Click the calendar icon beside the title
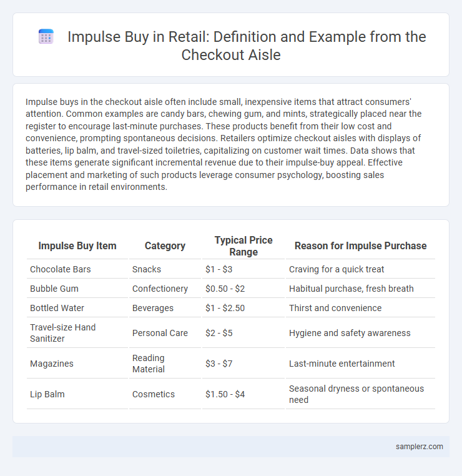The image size is (462, 476). 46,36
